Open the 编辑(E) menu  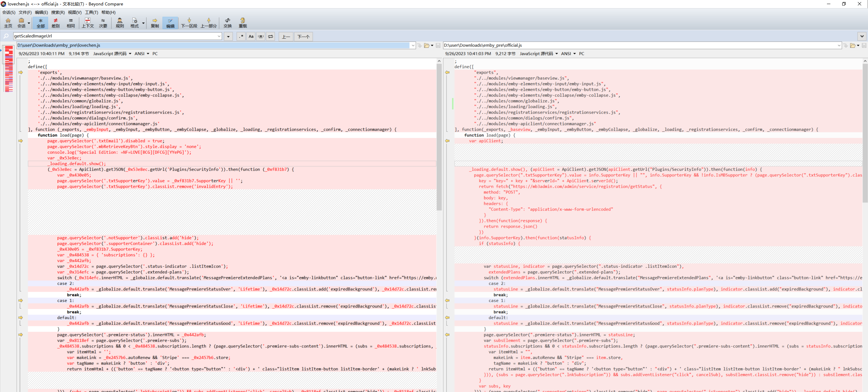coord(41,12)
